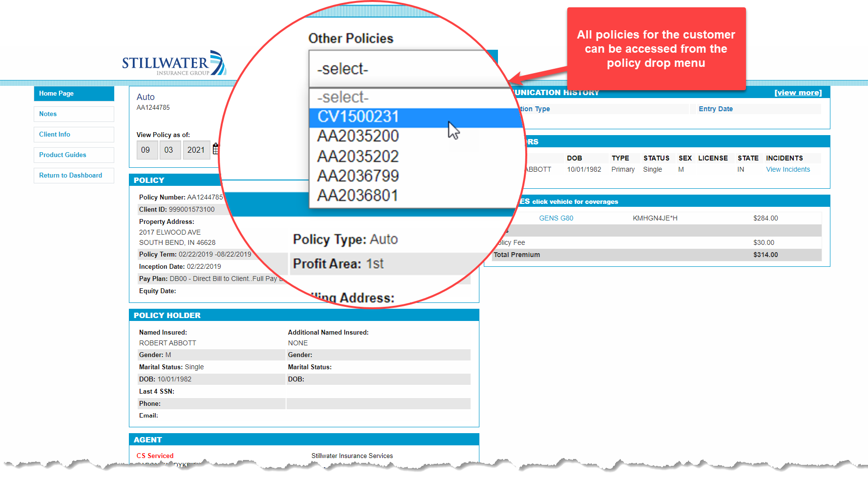Click the Entry Date column header
The width and height of the screenshot is (868, 479).
716,109
